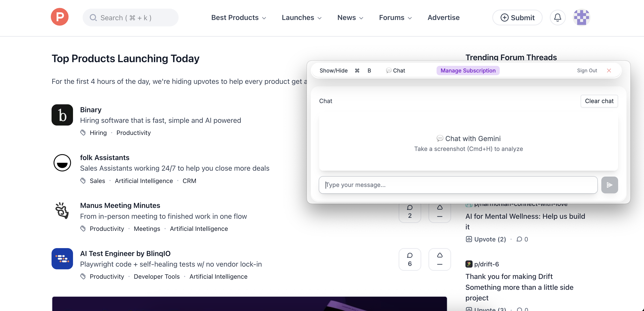The image size is (644, 311).
Task: Select the Advertise menu item
Action: tap(443, 18)
